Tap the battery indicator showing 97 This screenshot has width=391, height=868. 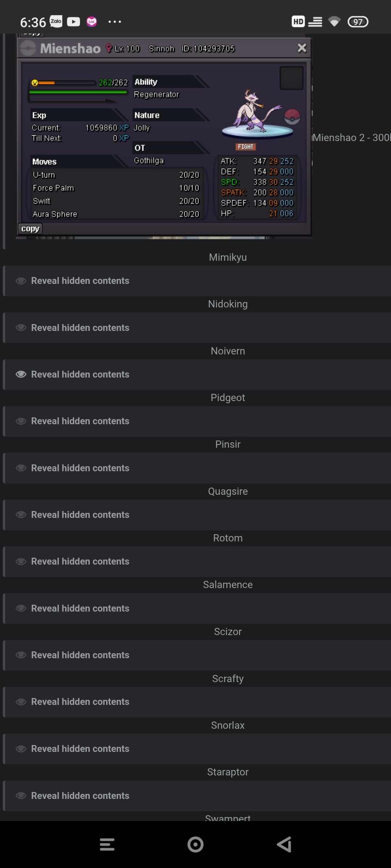[x=358, y=22]
